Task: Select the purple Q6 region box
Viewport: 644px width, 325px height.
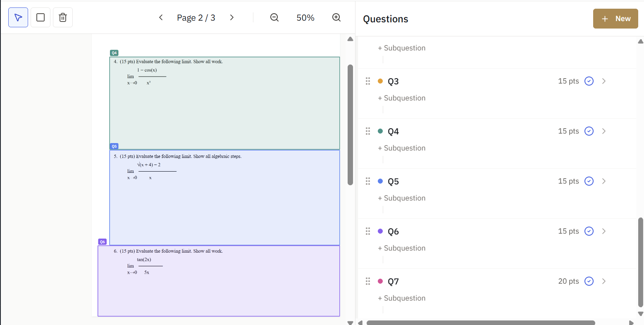Action: tap(219, 281)
